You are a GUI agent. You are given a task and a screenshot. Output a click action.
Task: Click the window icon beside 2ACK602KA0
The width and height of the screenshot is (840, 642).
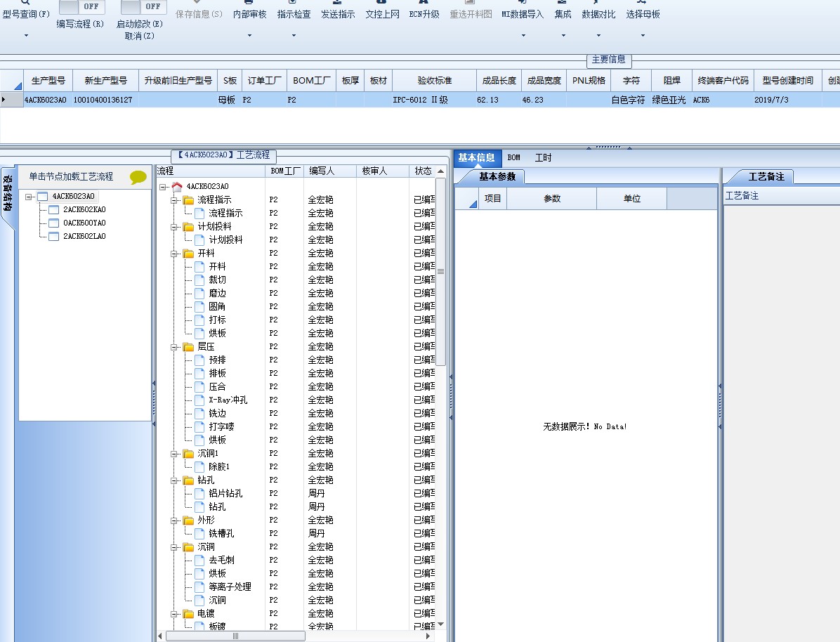tap(53, 209)
